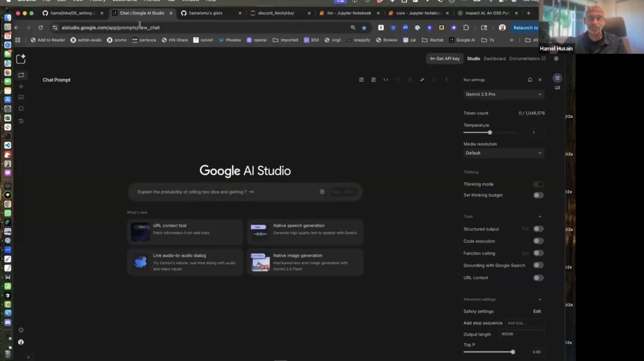Screen dimensions: 644x361
Task: Enable Grounding with Google Search
Action: (538, 265)
